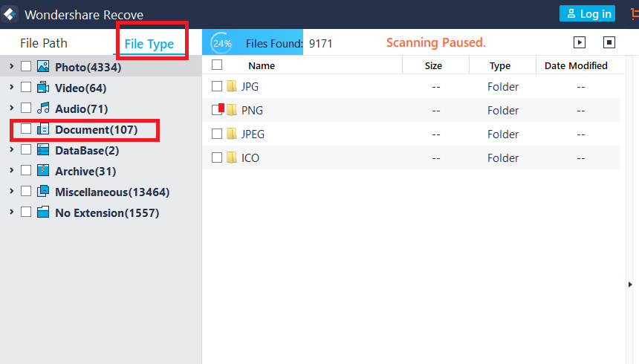
Task: Sort by the Name column header
Action: 262,65
